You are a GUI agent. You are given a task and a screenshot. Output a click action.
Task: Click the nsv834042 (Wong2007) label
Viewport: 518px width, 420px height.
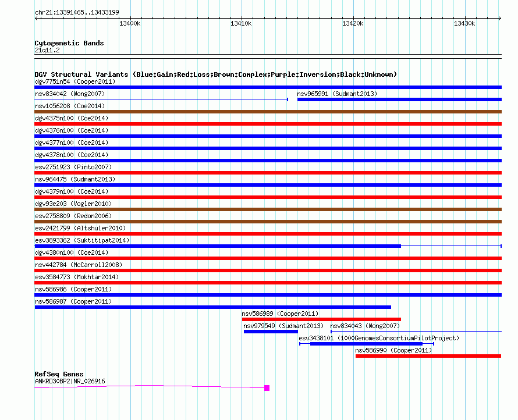(x=70, y=94)
